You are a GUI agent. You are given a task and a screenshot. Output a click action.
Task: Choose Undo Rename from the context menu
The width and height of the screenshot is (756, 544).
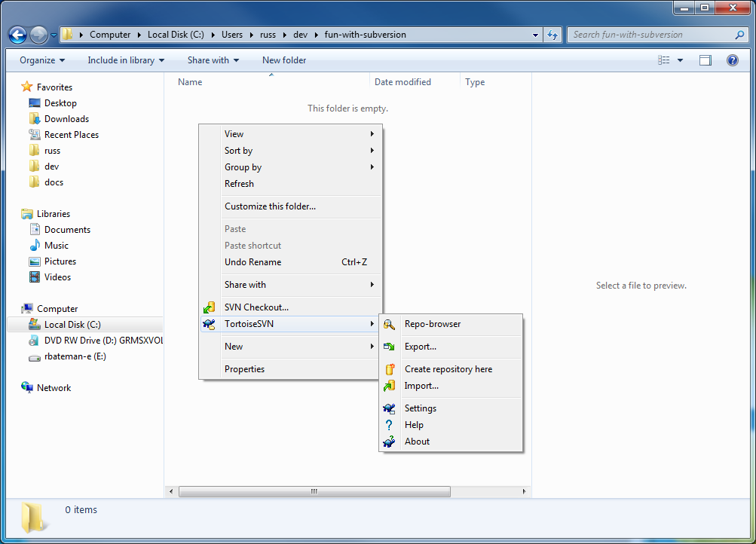(x=290, y=262)
